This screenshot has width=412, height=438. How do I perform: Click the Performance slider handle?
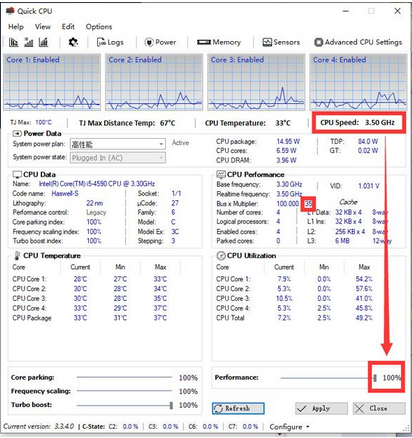coord(375,378)
